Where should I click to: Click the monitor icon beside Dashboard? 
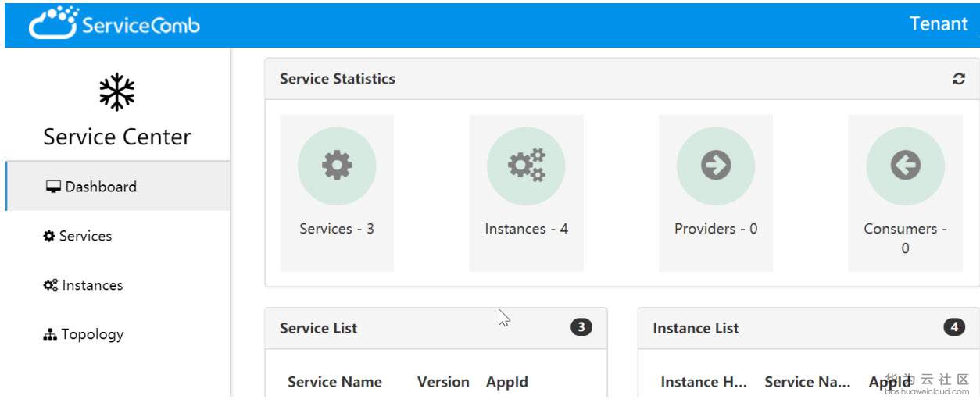click(54, 187)
